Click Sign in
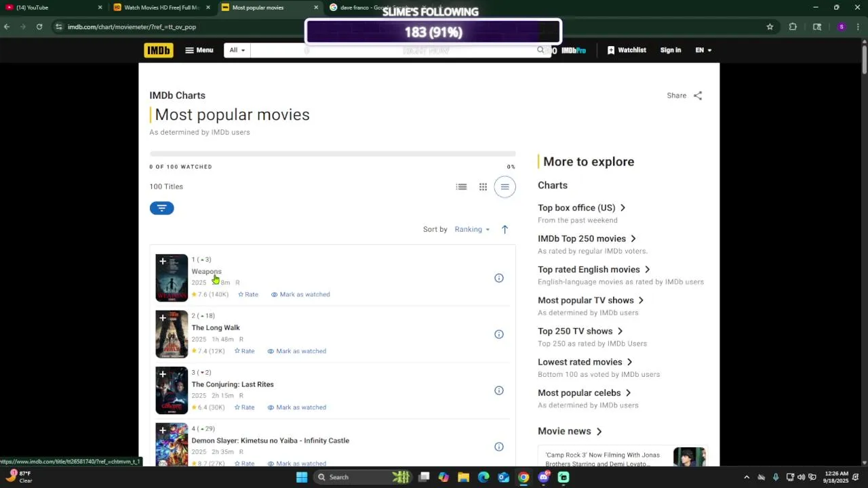Screen dimensions: 868x488 (x=671, y=50)
